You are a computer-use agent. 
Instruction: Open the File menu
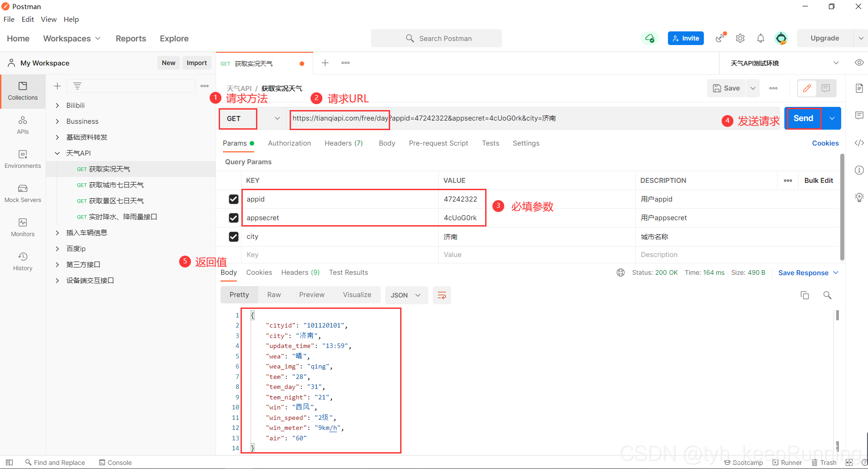9,19
